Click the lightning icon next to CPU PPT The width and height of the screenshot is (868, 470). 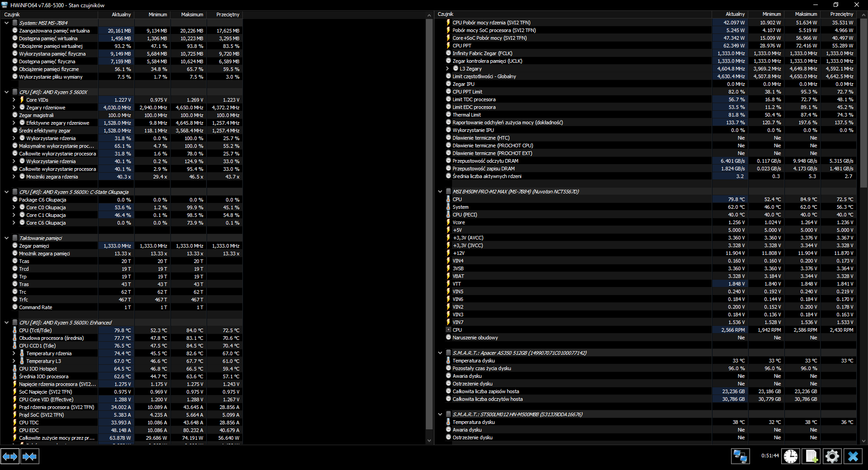point(448,46)
